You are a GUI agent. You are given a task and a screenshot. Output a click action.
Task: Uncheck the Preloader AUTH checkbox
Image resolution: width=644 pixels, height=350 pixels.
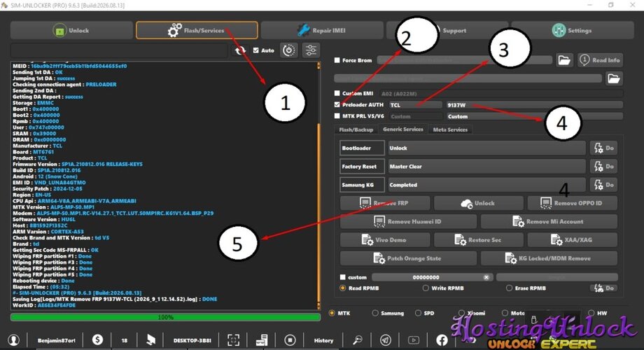pos(337,105)
